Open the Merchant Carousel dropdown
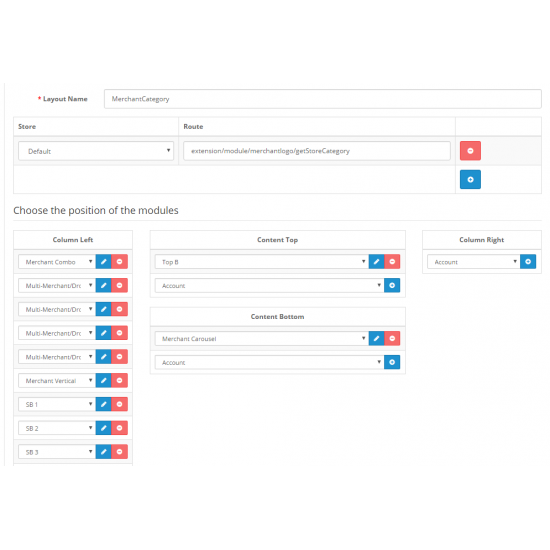 pyautogui.click(x=262, y=338)
